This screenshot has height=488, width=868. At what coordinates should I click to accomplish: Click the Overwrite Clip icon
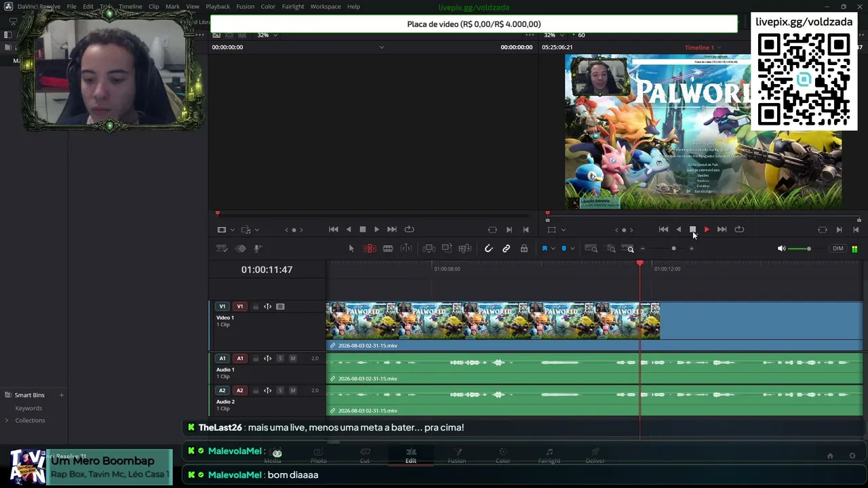(x=447, y=249)
